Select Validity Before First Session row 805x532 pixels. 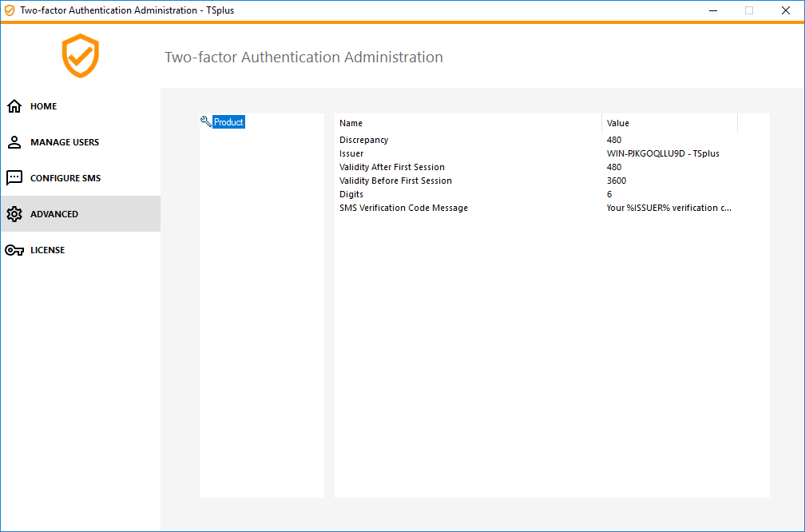click(537, 181)
